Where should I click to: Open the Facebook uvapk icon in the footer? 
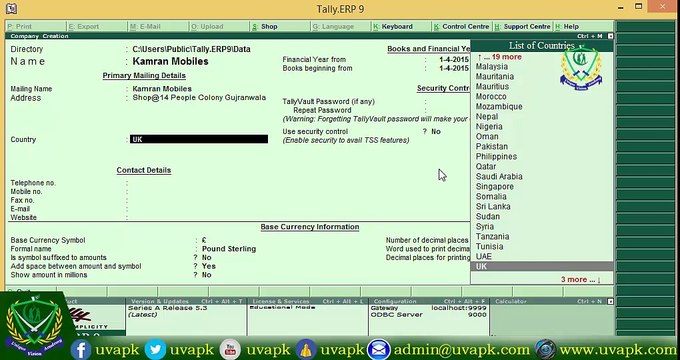[x=81, y=350]
